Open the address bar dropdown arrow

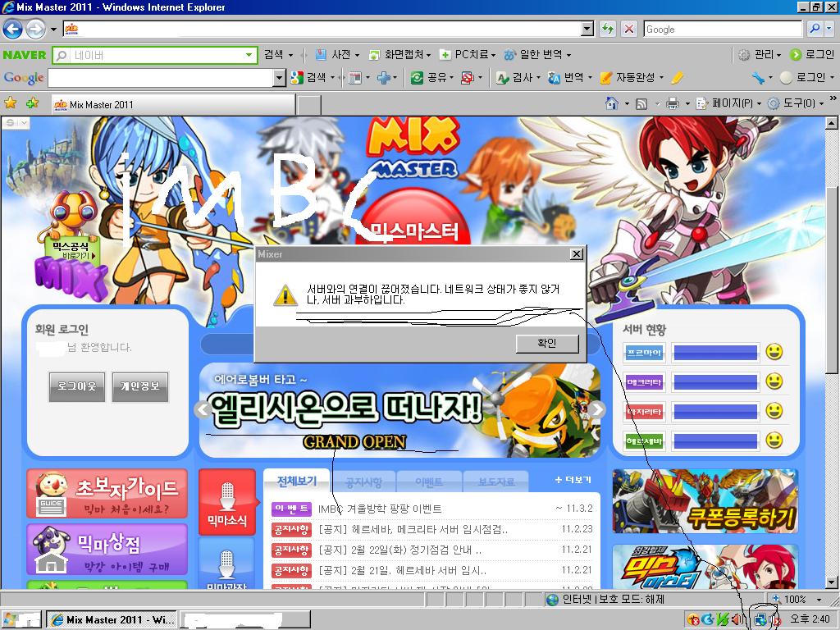[587, 29]
